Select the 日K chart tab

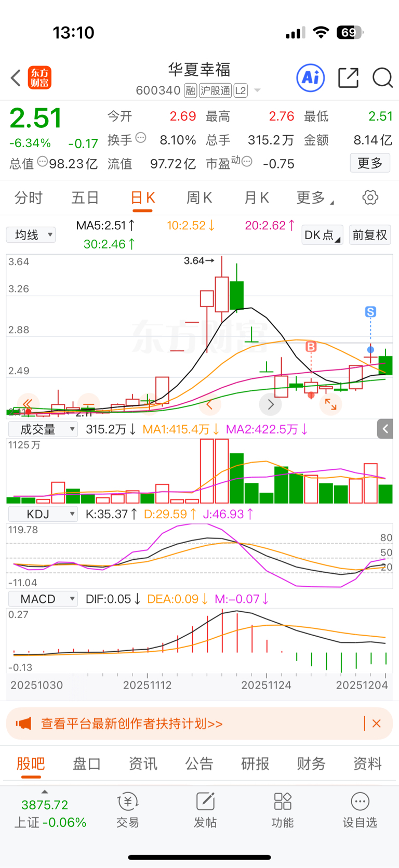[x=142, y=198]
